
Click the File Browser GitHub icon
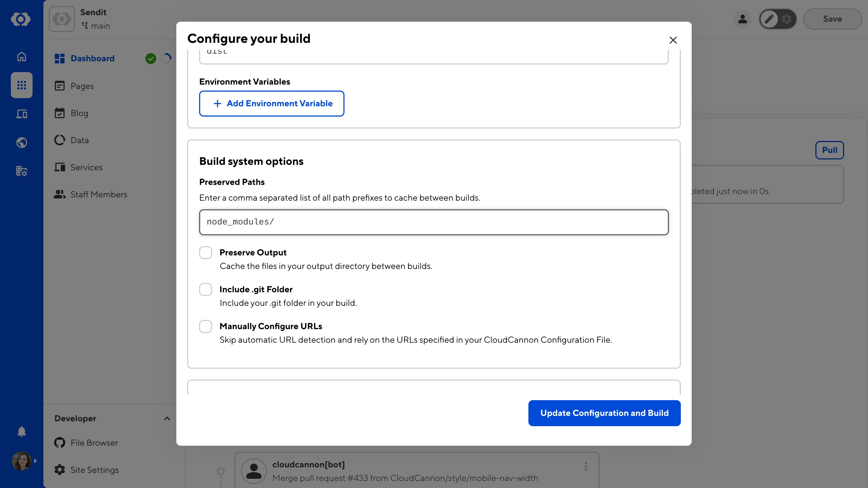[x=60, y=442]
